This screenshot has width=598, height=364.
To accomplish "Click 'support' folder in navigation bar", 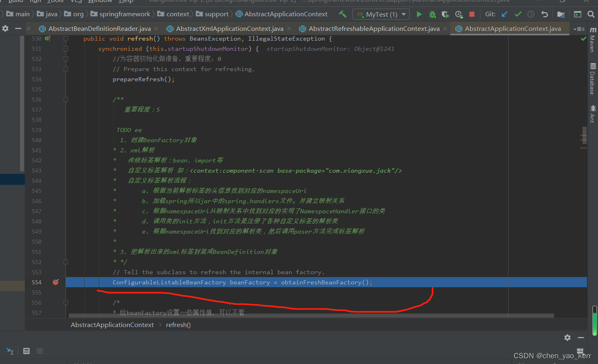I will point(212,14).
